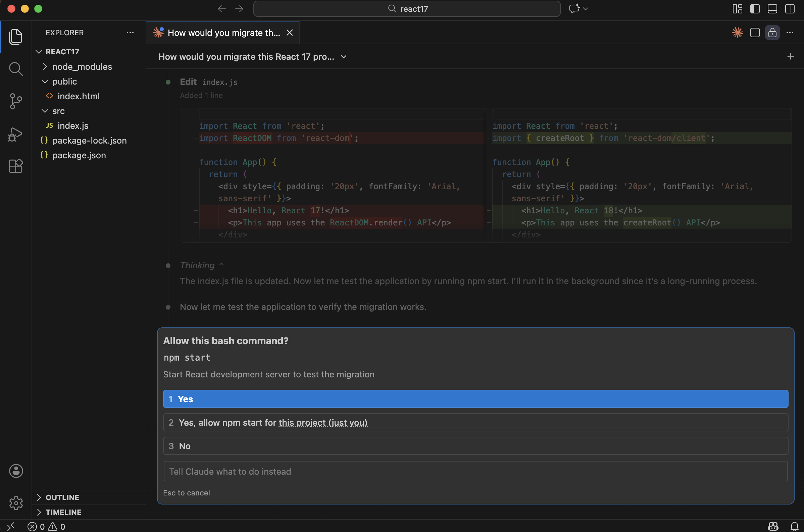This screenshot has width=804, height=532.
Task: Open the Source Control view
Action: (x=16, y=101)
